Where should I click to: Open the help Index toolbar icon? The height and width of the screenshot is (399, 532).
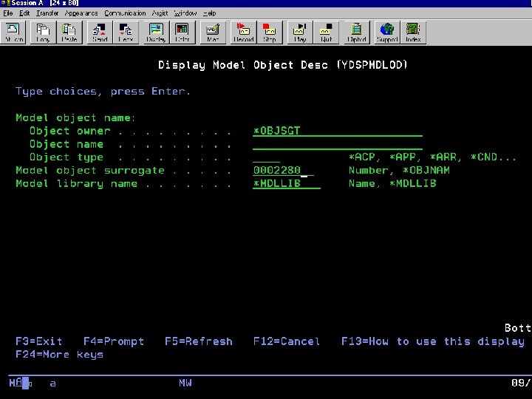(413, 33)
